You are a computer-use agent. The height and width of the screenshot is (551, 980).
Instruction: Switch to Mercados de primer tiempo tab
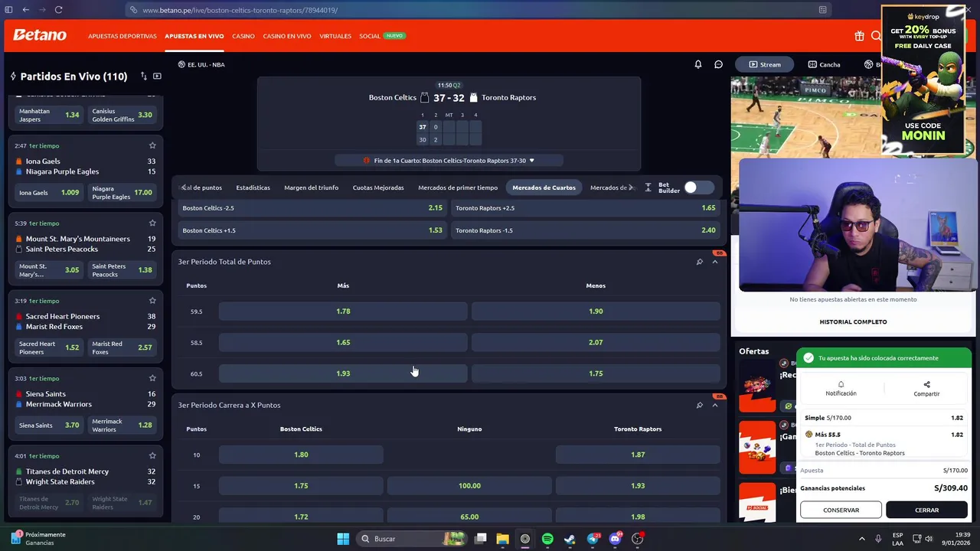pyautogui.click(x=458, y=187)
